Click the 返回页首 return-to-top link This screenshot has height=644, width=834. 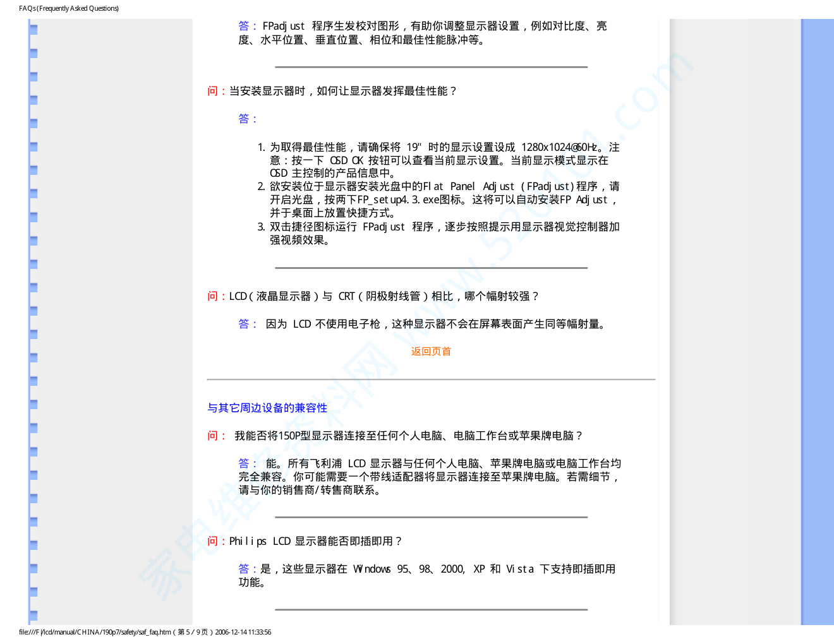[x=431, y=352]
